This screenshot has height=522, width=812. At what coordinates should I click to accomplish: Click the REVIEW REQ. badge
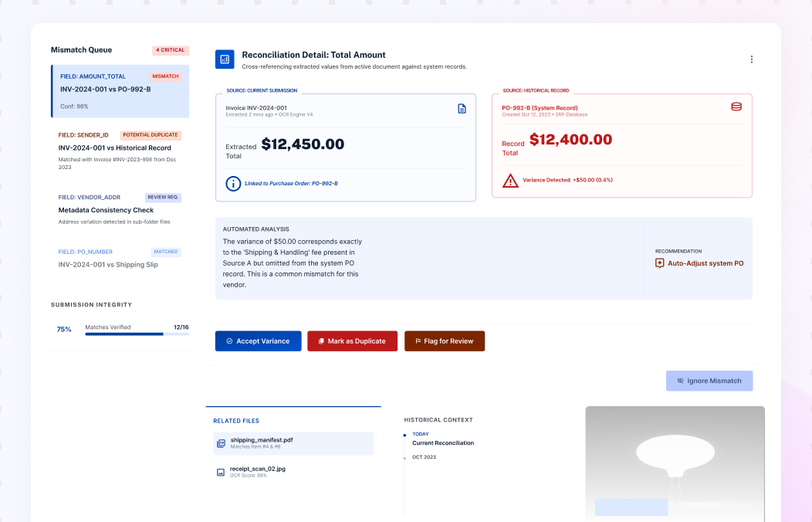(x=163, y=198)
